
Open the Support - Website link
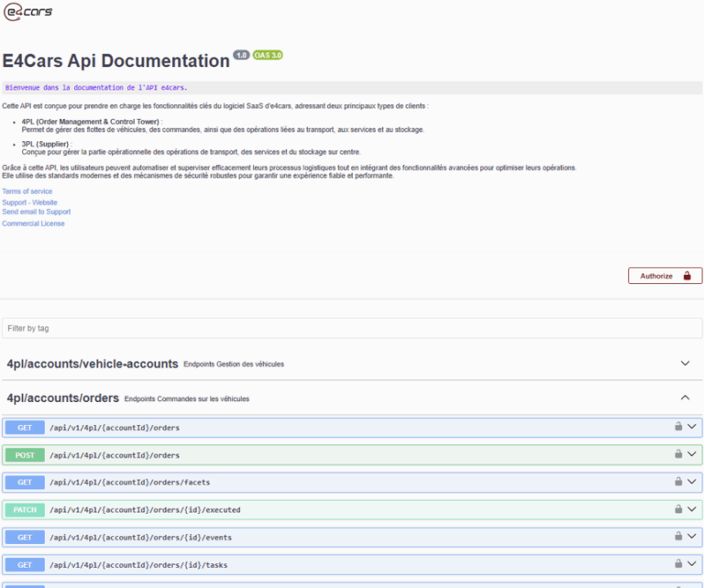pyautogui.click(x=29, y=201)
